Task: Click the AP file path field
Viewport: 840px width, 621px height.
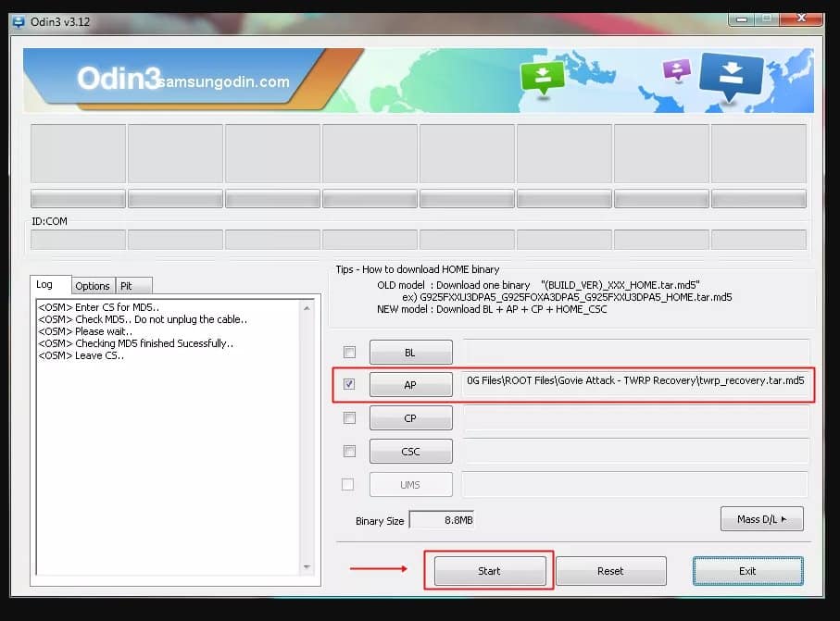Action: tap(635, 383)
